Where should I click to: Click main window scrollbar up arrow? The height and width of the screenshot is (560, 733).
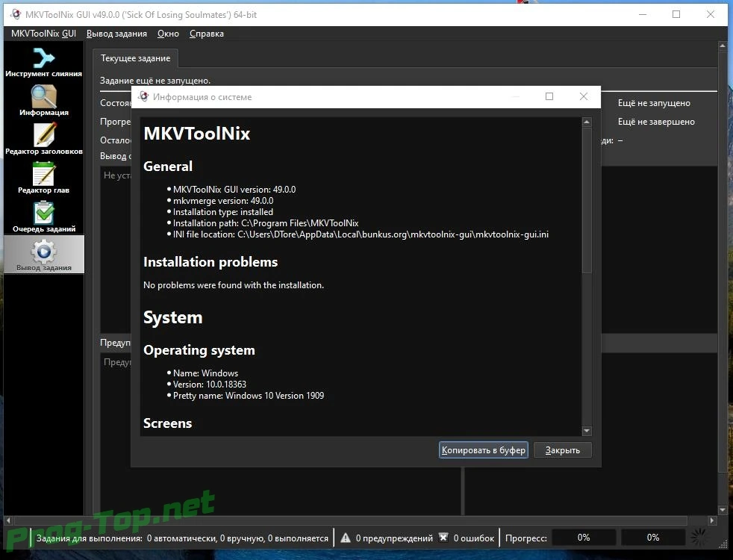[x=723, y=46]
